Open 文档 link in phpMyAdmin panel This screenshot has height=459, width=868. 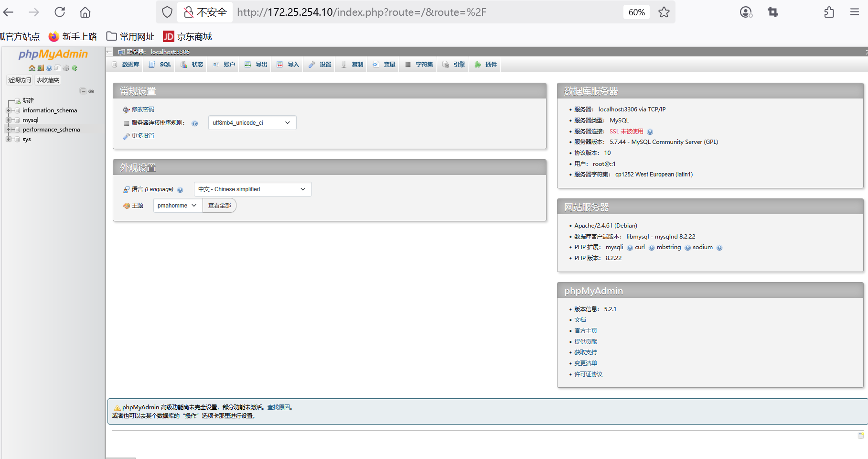[580, 320]
